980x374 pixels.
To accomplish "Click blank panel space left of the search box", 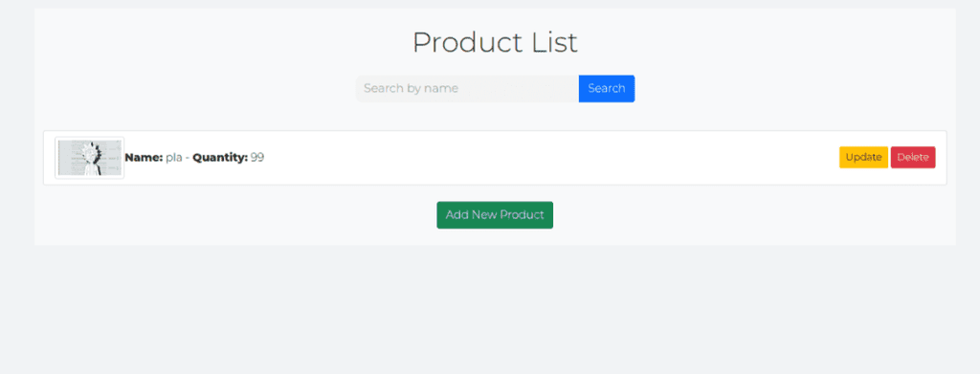I will pyautogui.click(x=193, y=89).
